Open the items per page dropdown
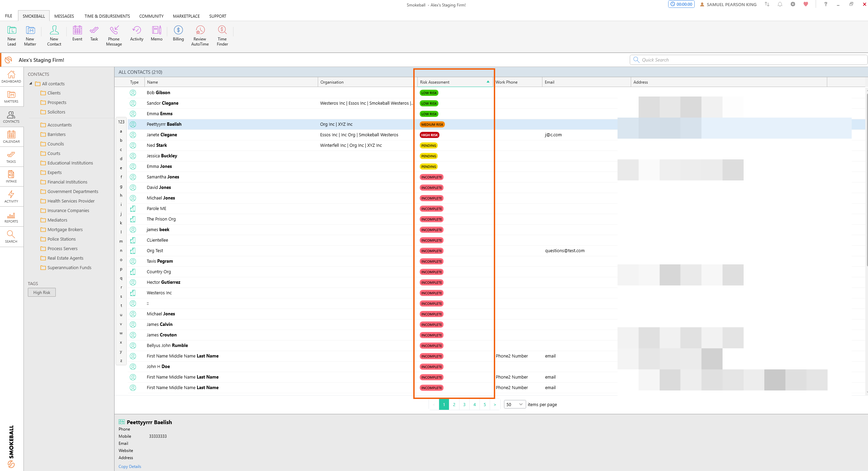This screenshot has width=868, height=471. (x=515, y=404)
